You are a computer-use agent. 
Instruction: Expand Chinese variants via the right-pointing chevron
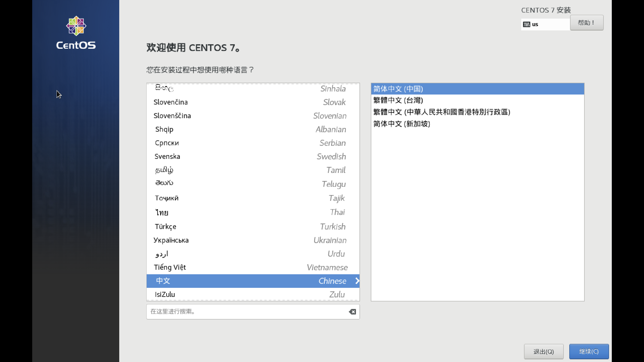click(357, 281)
